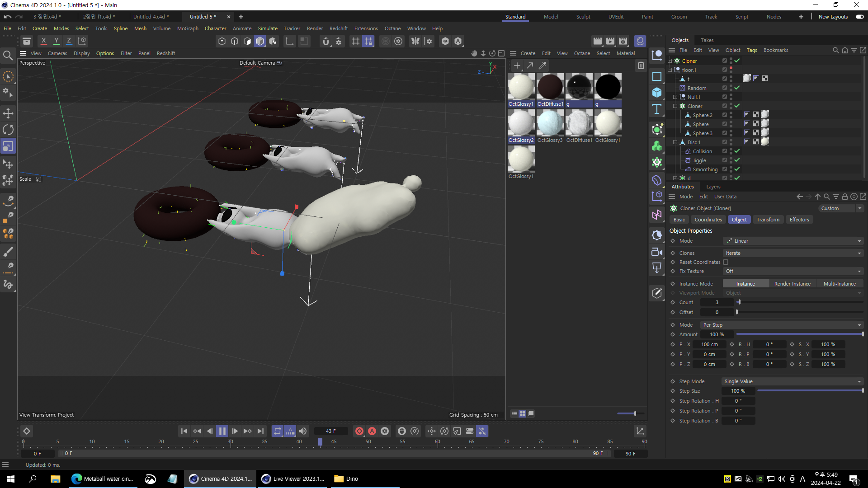This screenshot has width=868, height=488.
Task: Toggle enable checkmark for Jiggle deformer
Action: pyautogui.click(x=737, y=160)
